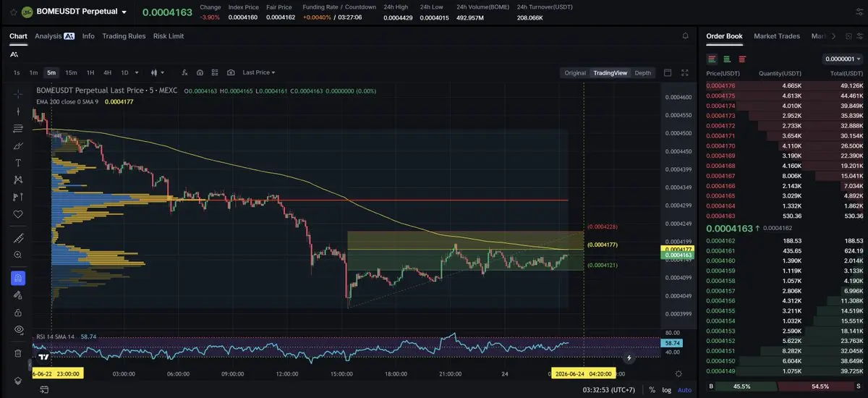Click the chart window layout icon
This screenshot has width=868, height=398.
[x=668, y=72]
